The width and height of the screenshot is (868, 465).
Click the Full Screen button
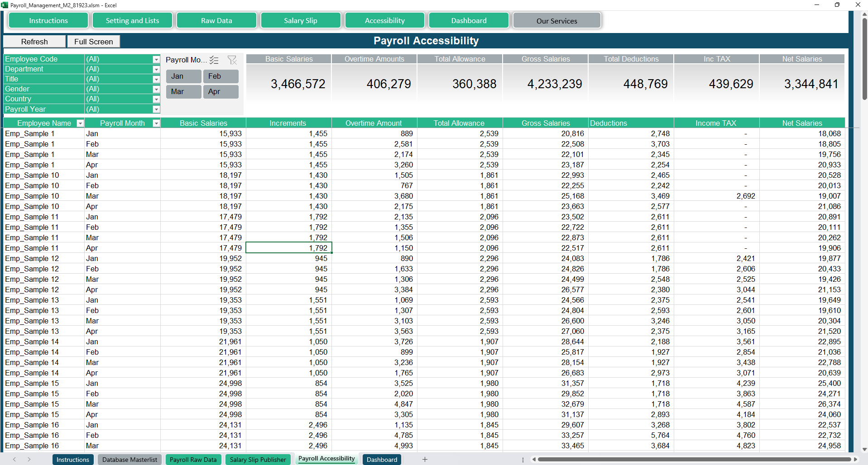(94, 42)
